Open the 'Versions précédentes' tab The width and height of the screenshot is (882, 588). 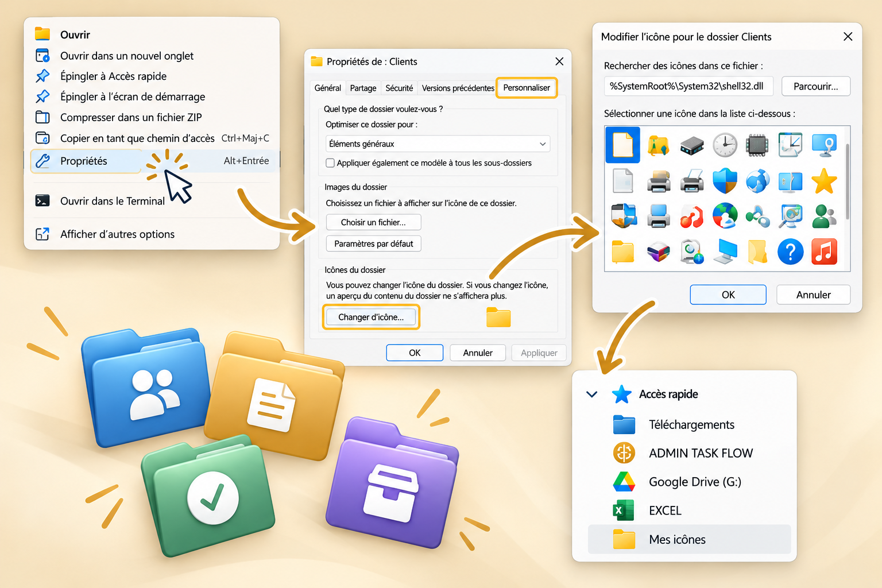458,88
